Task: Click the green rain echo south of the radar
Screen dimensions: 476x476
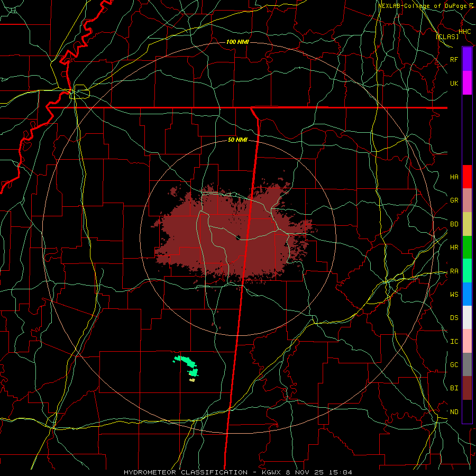Action: pos(186,365)
